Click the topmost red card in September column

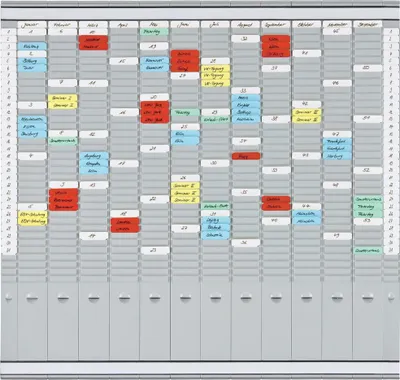(276, 39)
